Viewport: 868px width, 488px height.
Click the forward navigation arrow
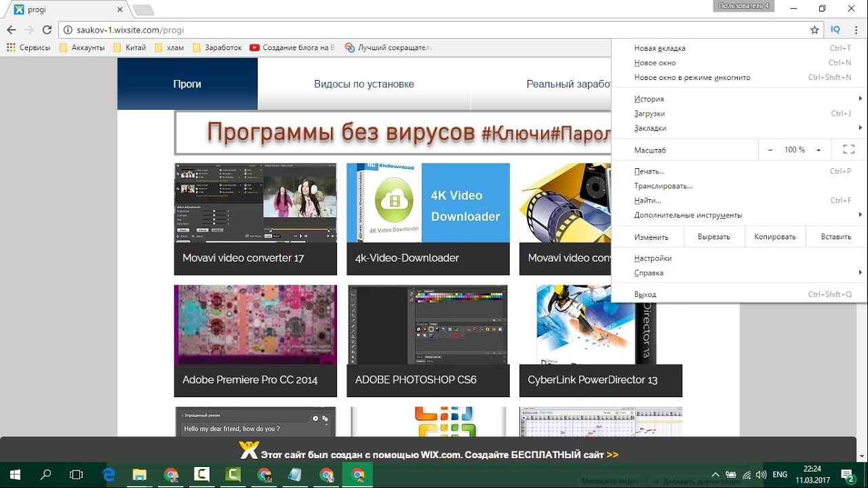click(x=29, y=30)
